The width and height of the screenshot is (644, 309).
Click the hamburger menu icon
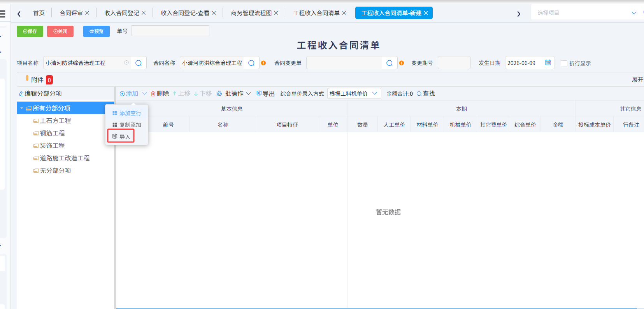click(2, 14)
